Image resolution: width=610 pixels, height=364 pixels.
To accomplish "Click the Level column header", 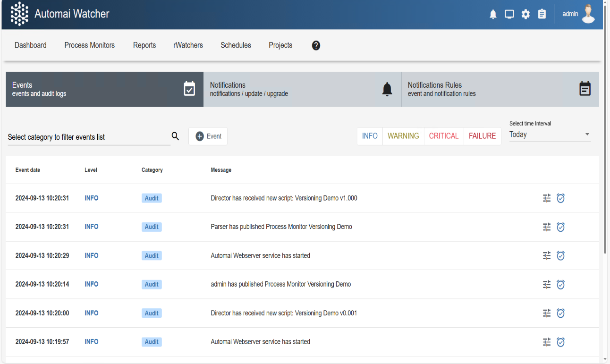I will point(91,170).
